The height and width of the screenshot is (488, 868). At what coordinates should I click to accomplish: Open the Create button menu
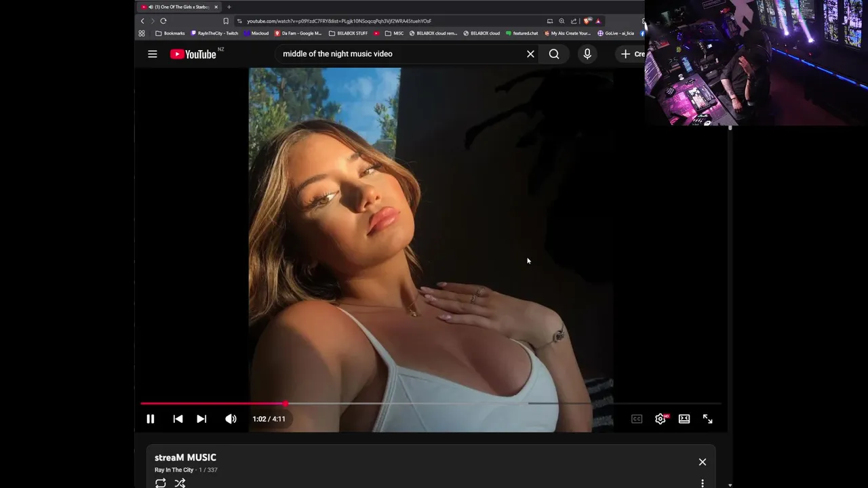tap(631, 54)
